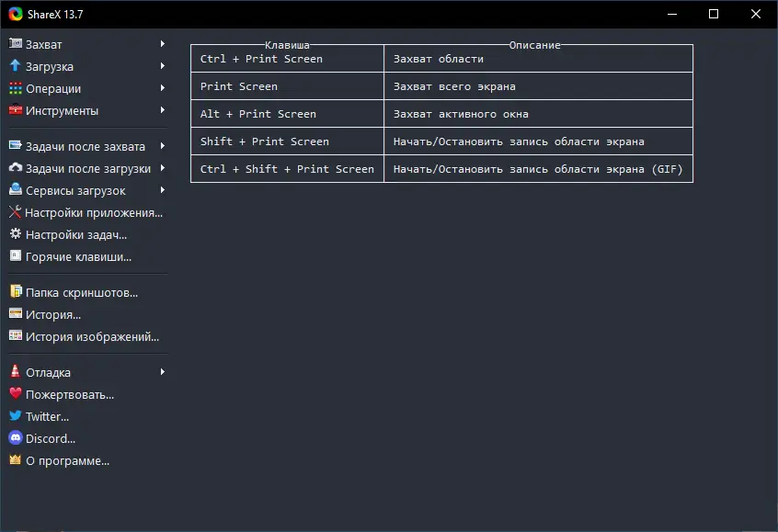Expand the Задачи после загрузки arrow
778x532 pixels.
162,168
